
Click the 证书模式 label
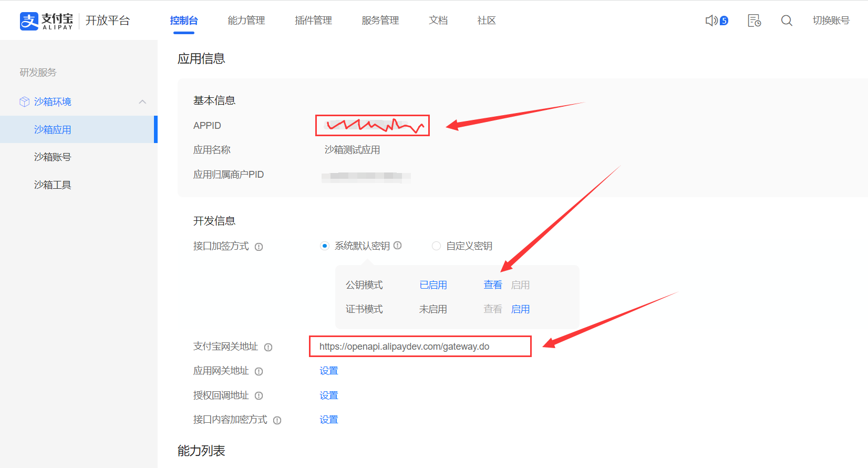coord(364,309)
